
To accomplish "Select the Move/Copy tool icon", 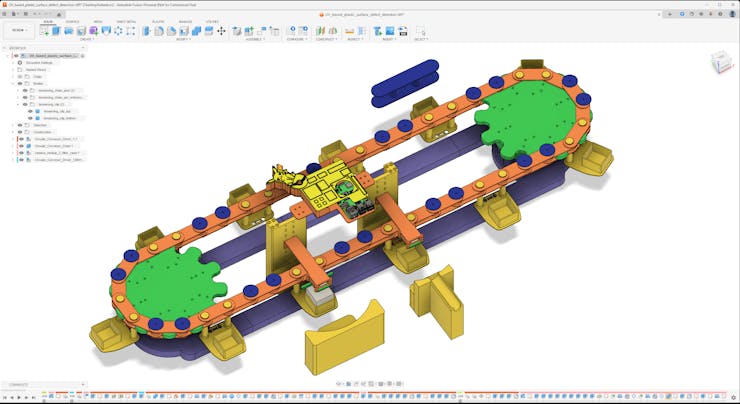I will pyautogui.click(x=222, y=31).
